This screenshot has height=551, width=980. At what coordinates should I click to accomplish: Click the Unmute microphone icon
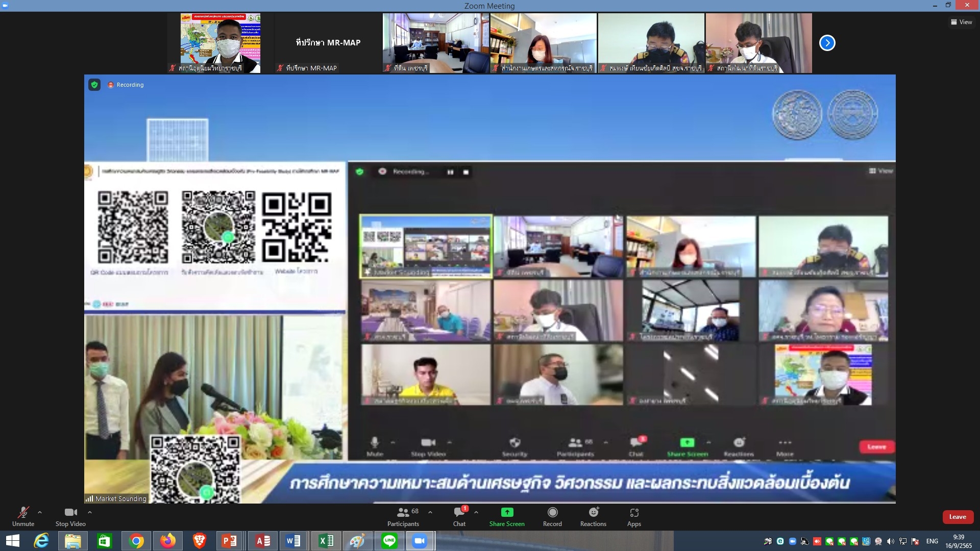(x=23, y=513)
